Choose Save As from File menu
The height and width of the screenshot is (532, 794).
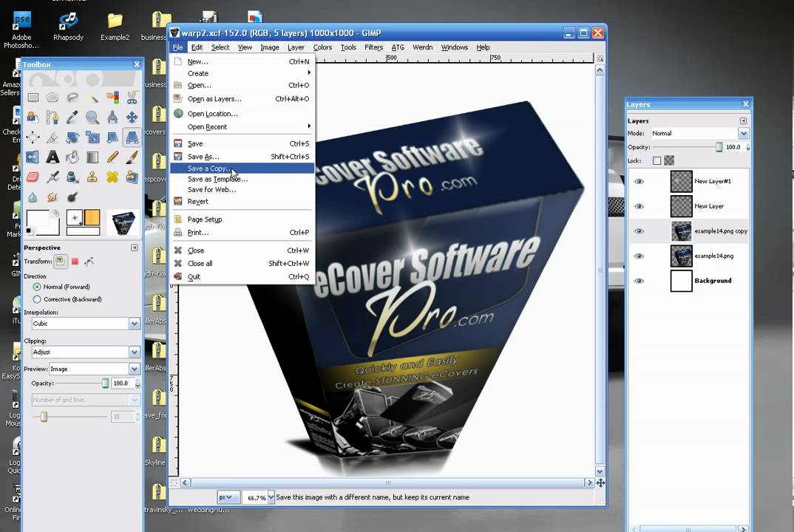242,157
